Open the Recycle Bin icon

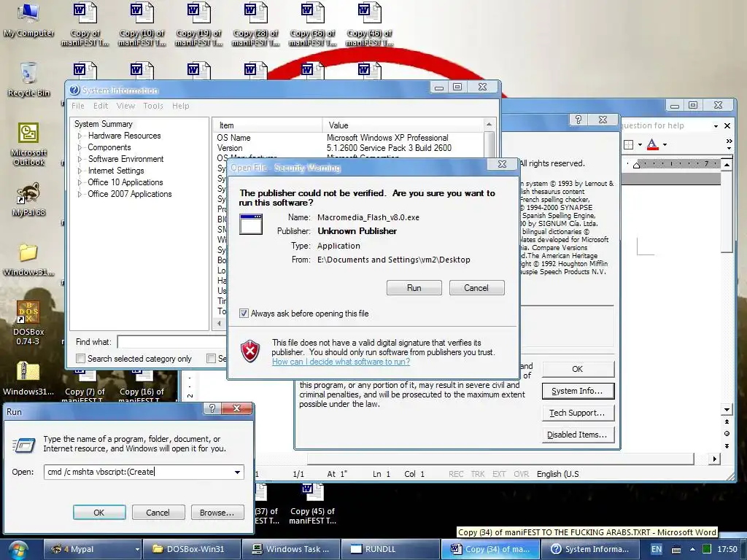tap(28, 80)
